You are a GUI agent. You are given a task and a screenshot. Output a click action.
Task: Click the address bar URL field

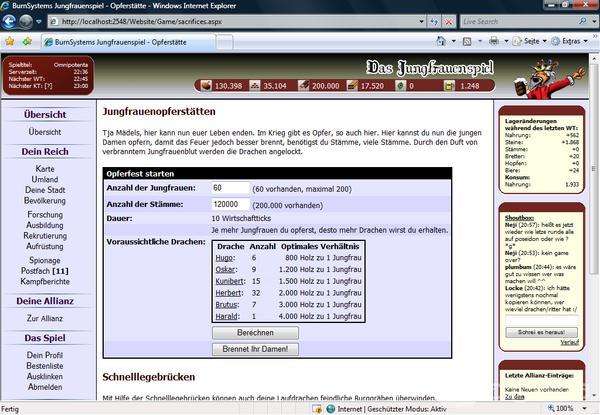(233, 22)
